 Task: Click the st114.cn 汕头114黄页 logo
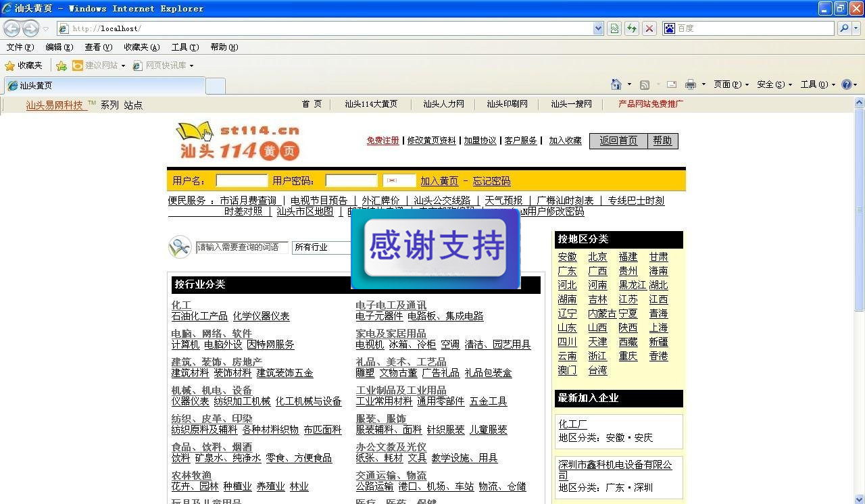[x=237, y=141]
